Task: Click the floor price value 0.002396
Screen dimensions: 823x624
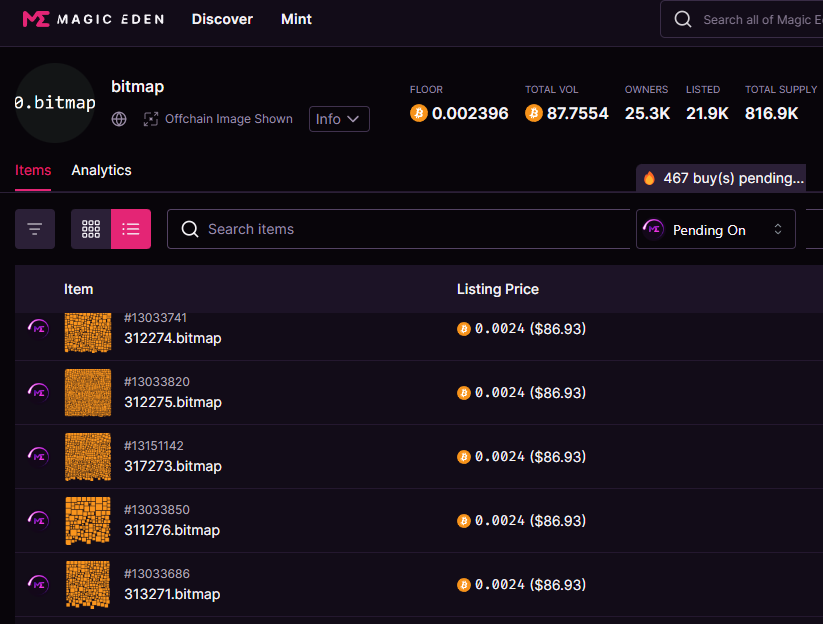Action: point(470,113)
